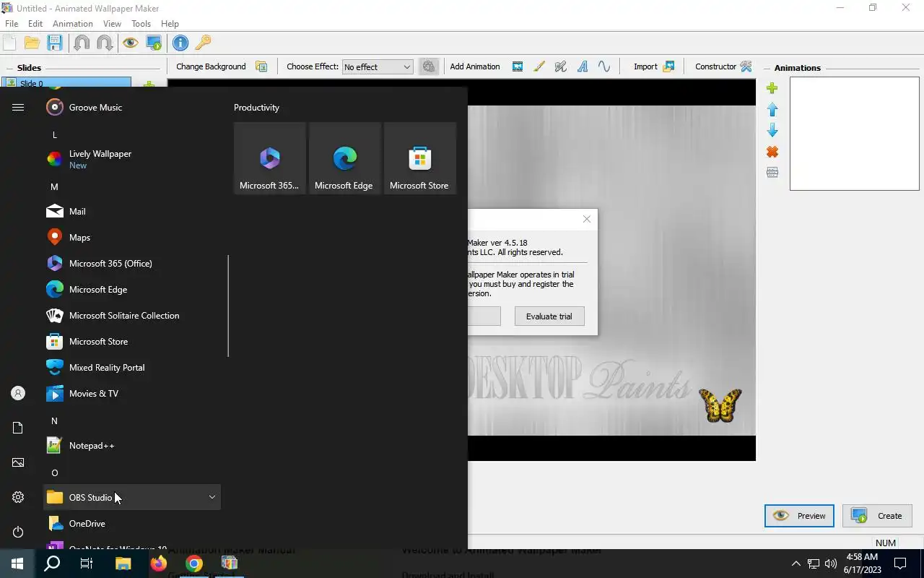This screenshot has width=924, height=578.
Task: Click the Open folder toolbar icon
Action: click(x=32, y=43)
